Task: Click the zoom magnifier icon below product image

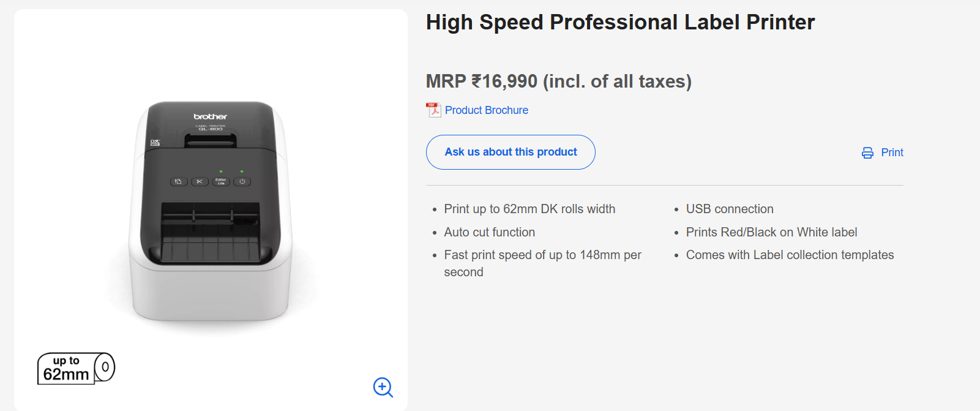Action: [383, 388]
